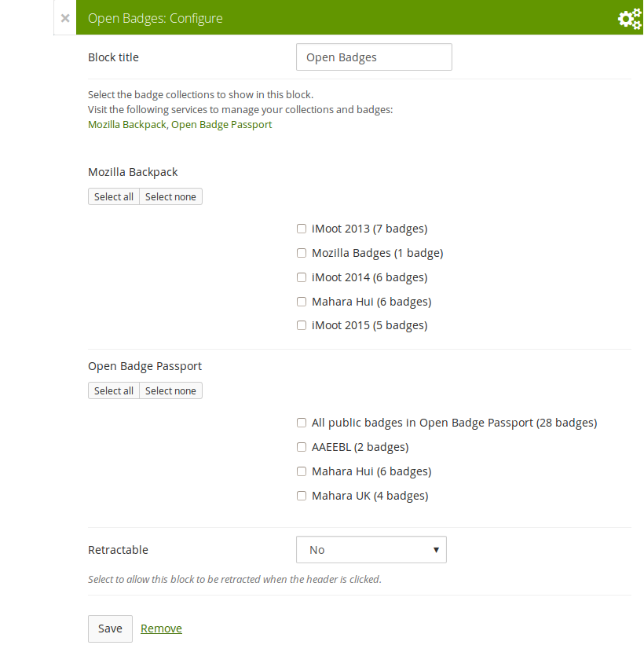The image size is (644, 656).
Task: Enable the Mozilla Badges collection checkbox
Action: click(302, 253)
